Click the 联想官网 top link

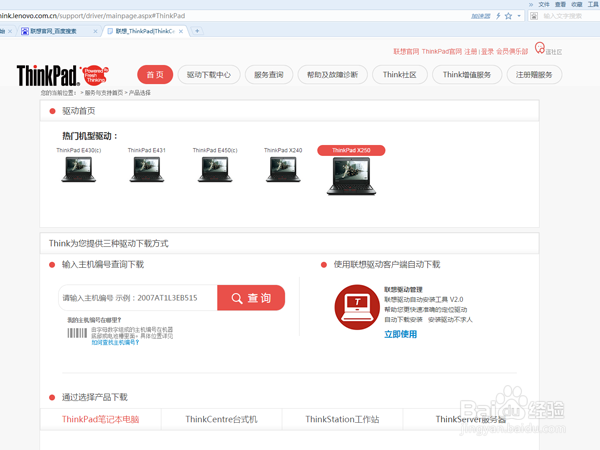[406, 52]
